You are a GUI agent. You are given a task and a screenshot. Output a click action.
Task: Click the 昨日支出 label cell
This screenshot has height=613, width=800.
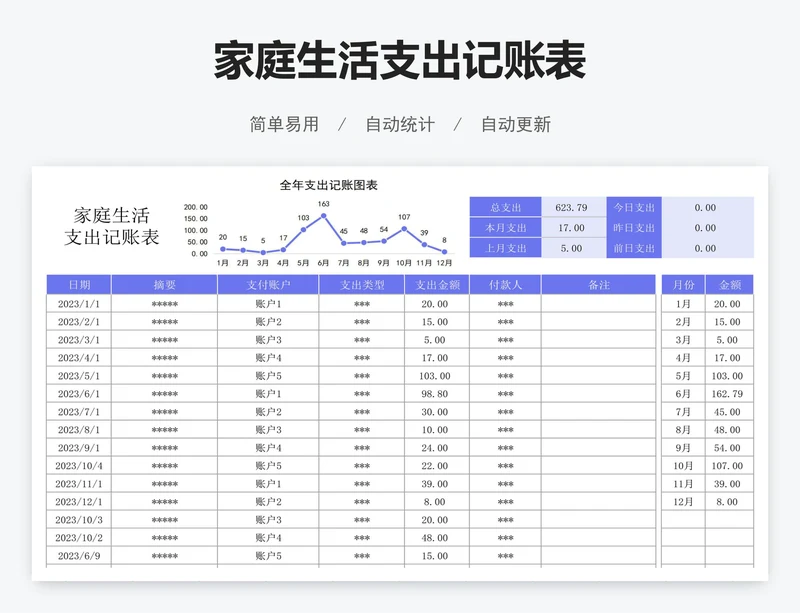pos(634,228)
